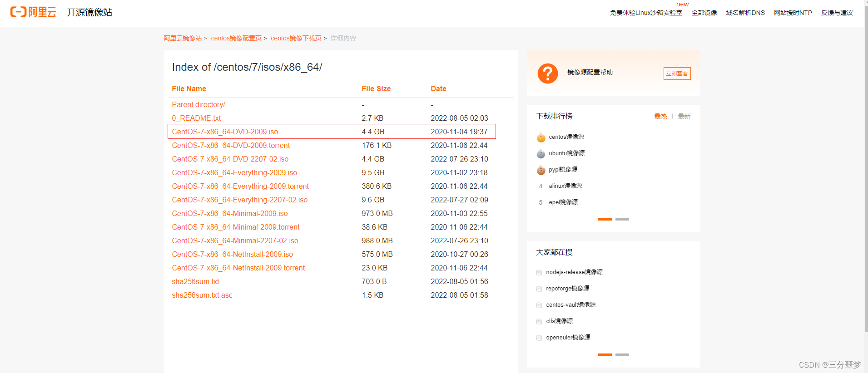Screen dimensions: 868x373
Task: Click the centos镜像配置页 breadcrumb link
Action: pyautogui.click(x=236, y=38)
